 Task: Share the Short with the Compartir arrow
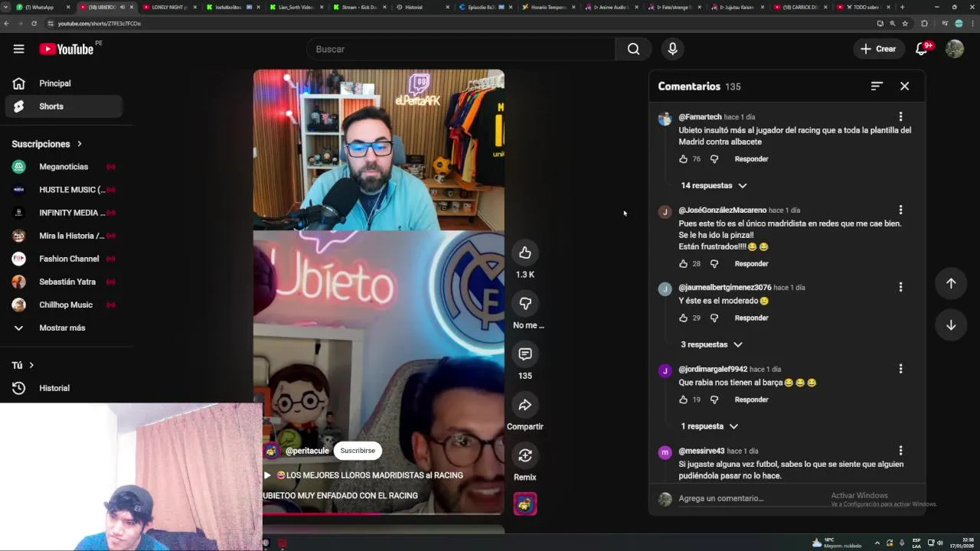click(x=525, y=405)
